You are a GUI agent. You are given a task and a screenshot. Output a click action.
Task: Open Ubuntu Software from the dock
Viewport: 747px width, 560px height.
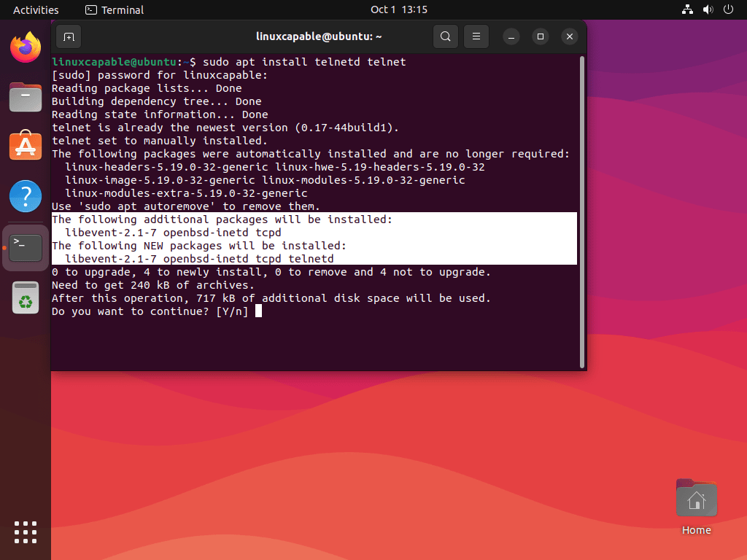tap(25, 146)
